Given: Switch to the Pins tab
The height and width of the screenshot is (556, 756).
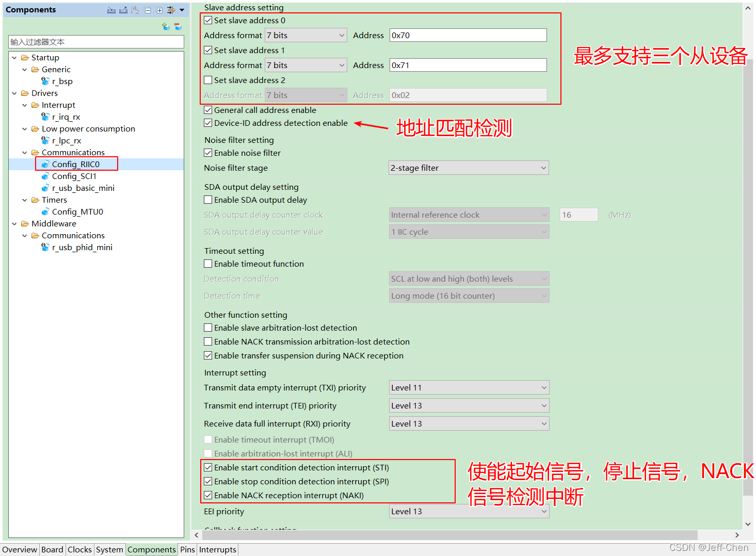Looking at the screenshot, I should tap(187, 549).
